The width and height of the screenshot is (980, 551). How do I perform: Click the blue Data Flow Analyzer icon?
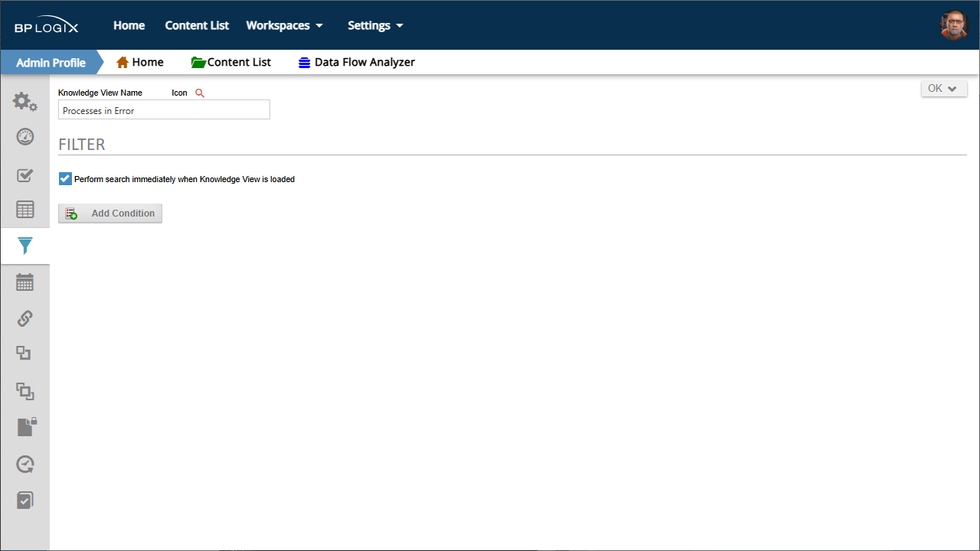(305, 63)
